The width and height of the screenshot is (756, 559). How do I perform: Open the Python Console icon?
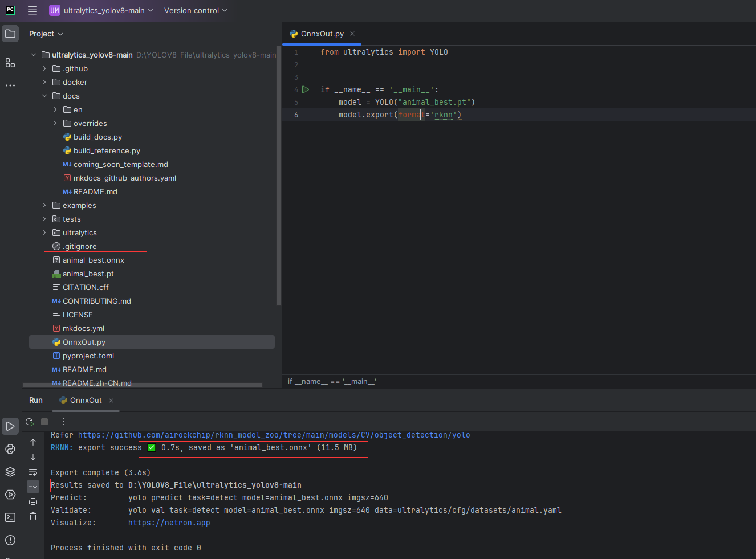[x=10, y=449]
